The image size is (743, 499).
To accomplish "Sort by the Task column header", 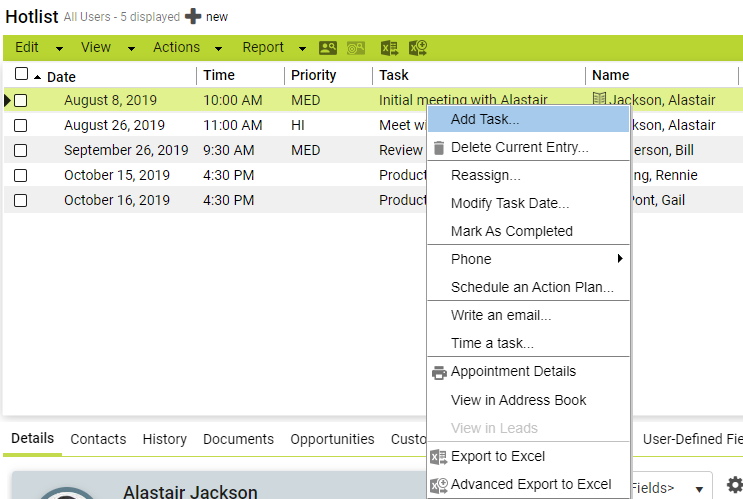I will click(x=393, y=75).
